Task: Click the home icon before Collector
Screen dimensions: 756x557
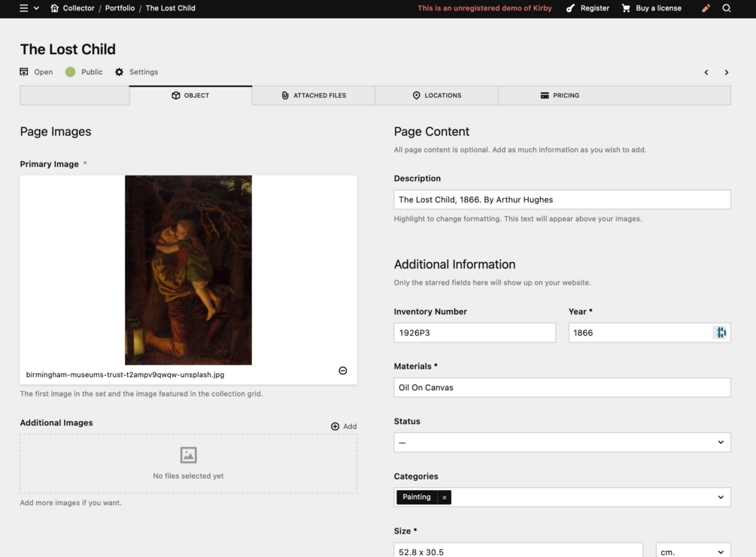Action: [x=54, y=8]
